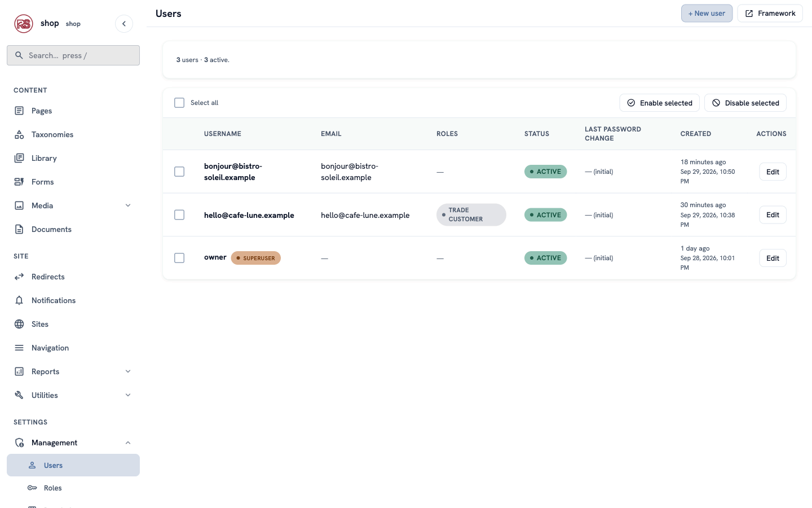
Task: Edit the owner user
Action: point(773,258)
